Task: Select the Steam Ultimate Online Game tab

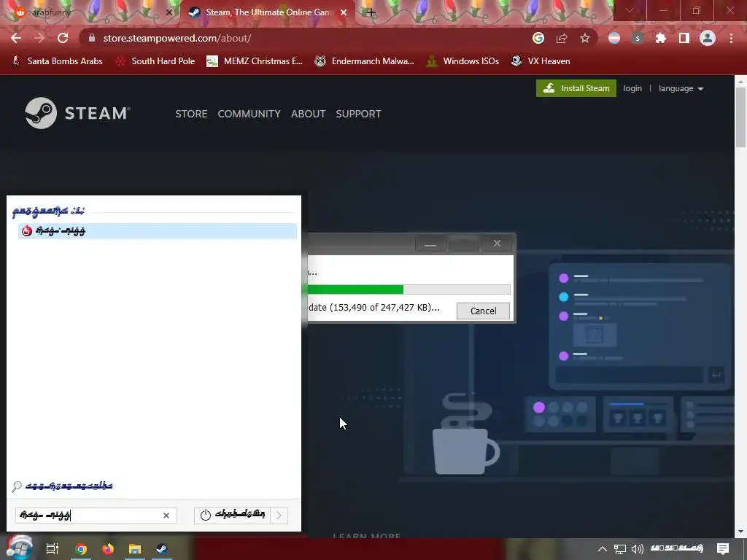Action: (268, 12)
